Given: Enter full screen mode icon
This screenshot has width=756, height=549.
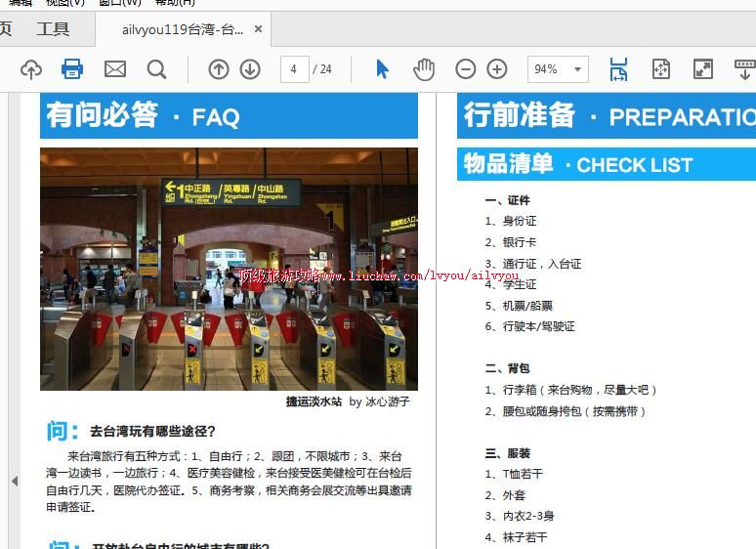Looking at the screenshot, I should pyautogui.click(x=703, y=69).
